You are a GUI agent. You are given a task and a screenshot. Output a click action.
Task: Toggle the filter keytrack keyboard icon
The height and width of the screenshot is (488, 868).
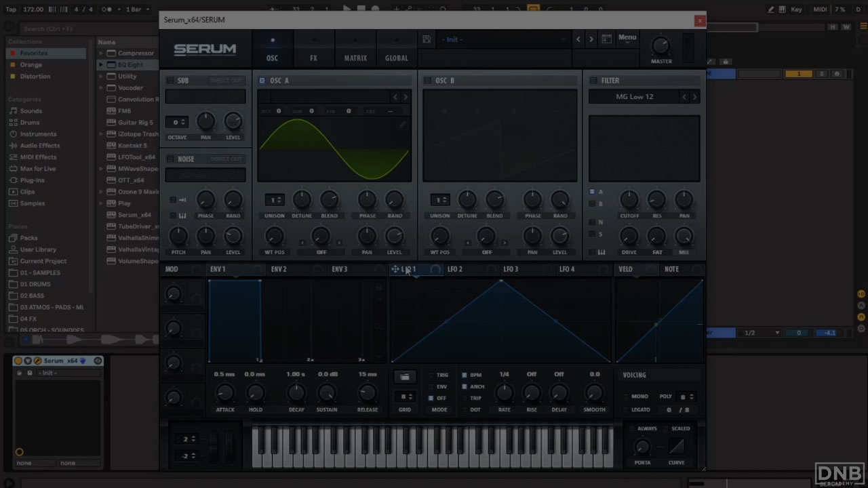click(601, 252)
